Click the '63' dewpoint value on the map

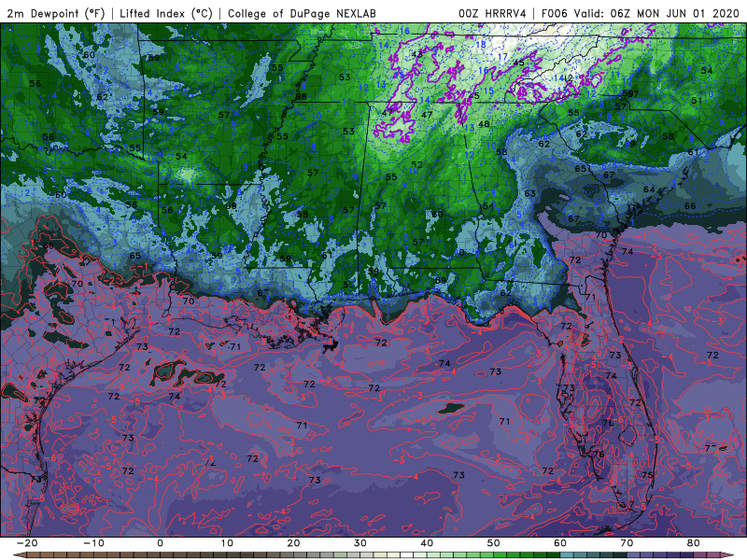pos(529,193)
